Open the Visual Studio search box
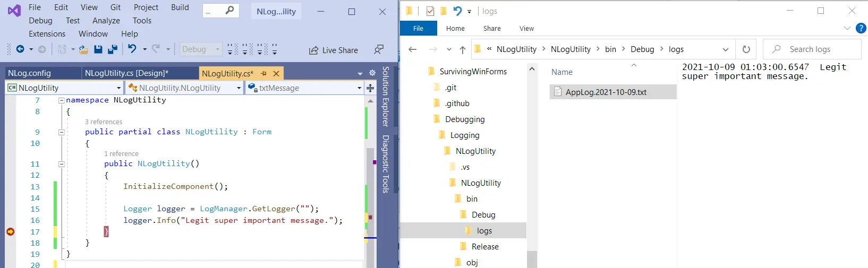 pyautogui.click(x=220, y=11)
